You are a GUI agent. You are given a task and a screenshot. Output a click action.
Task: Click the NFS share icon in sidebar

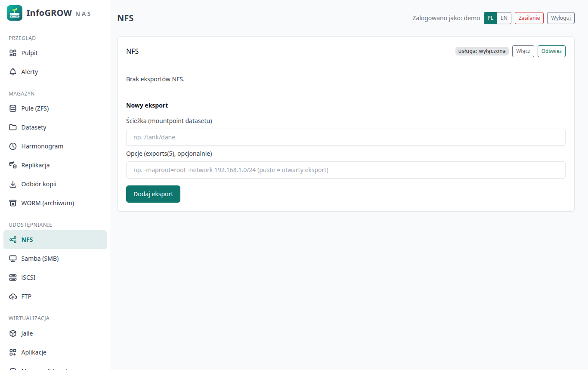coord(13,240)
